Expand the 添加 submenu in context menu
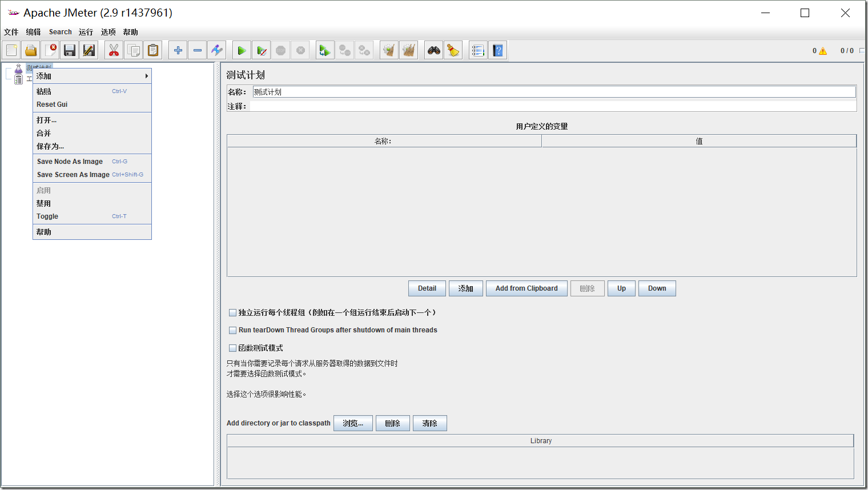 (x=92, y=76)
